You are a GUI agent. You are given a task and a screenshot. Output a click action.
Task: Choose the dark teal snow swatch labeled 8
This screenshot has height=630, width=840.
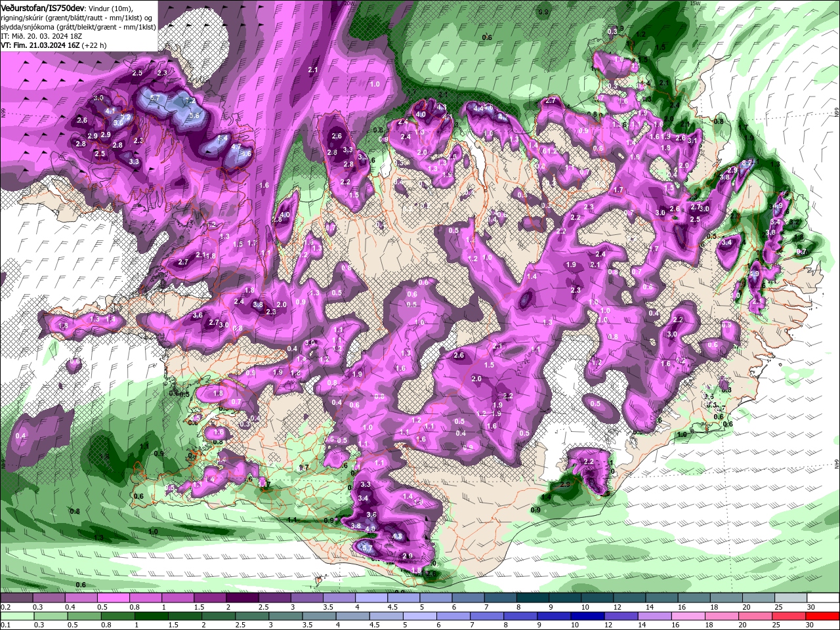pyautogui.click(x=533, y=598)
